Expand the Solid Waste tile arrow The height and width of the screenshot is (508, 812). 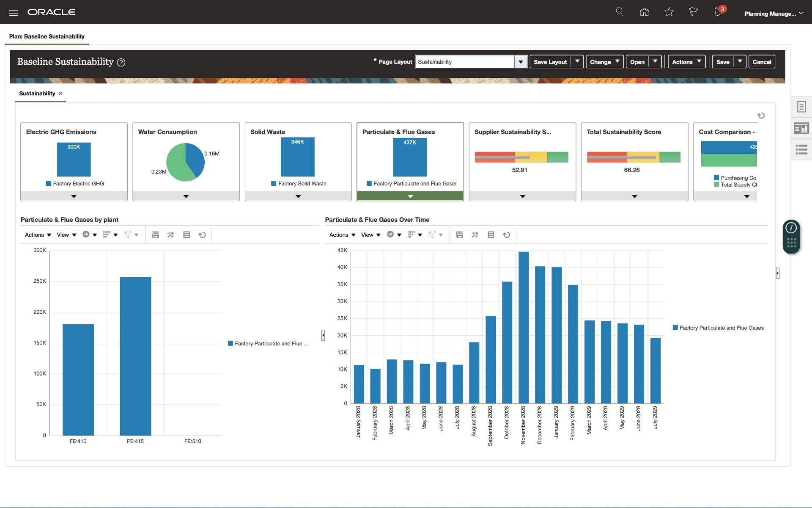pyautogui.click(x=298, y=196)
